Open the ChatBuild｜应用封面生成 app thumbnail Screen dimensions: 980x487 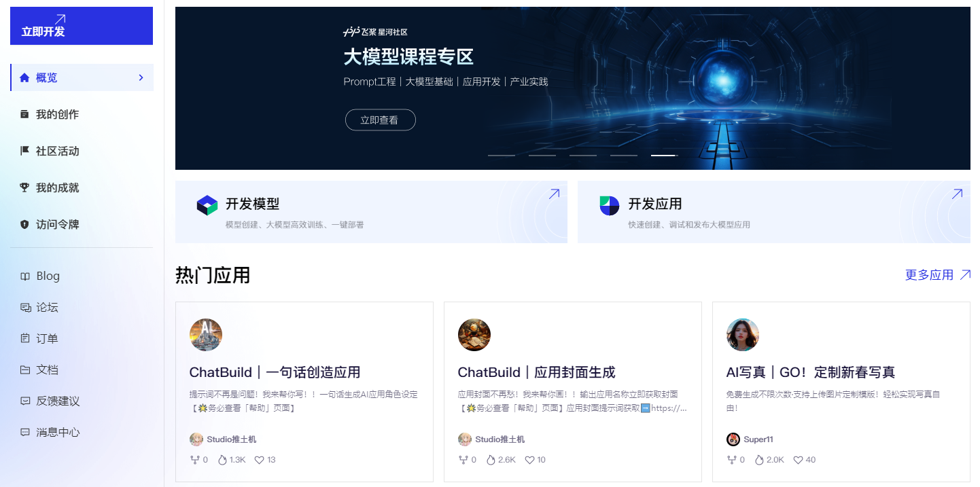474,335
